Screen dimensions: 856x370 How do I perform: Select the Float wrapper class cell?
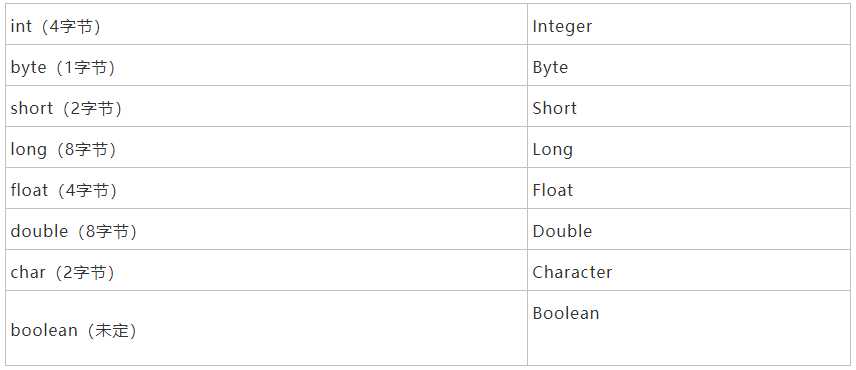coord(689,188)
